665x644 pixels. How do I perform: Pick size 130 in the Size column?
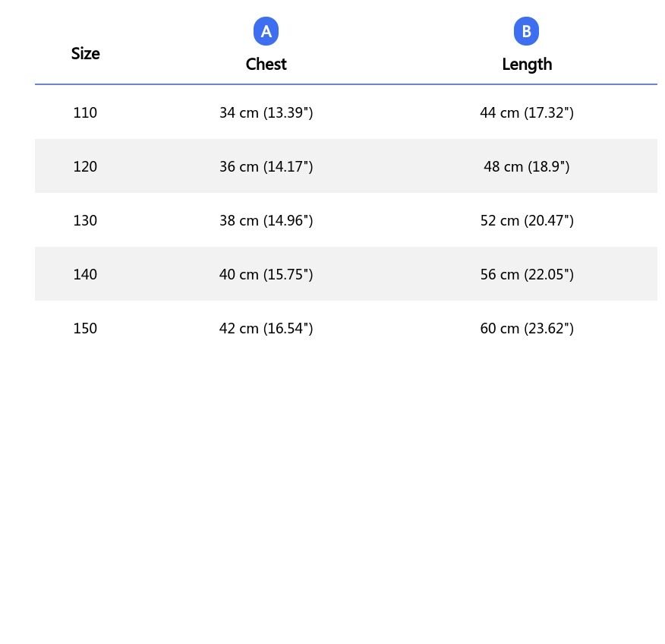pyautogui.click(x=85, y=221)
